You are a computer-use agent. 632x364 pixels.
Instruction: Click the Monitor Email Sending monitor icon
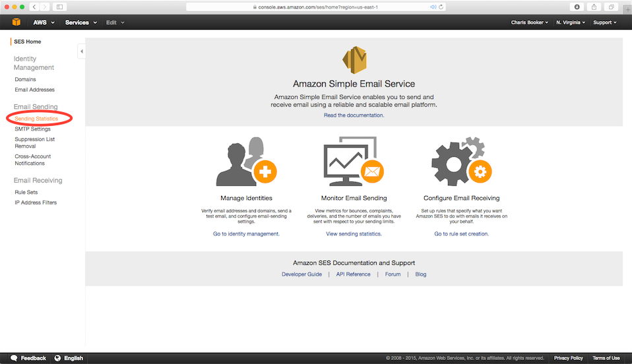point(354,161)
